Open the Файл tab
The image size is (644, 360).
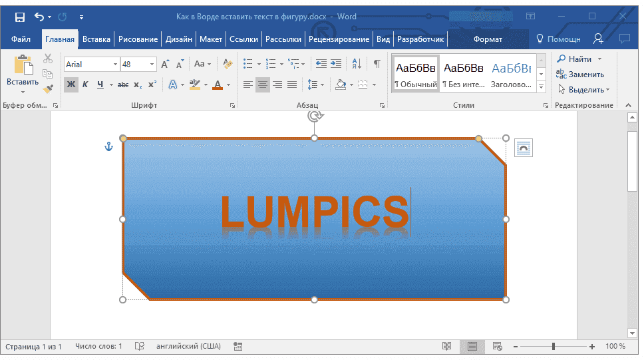click(x=21, y=39)
